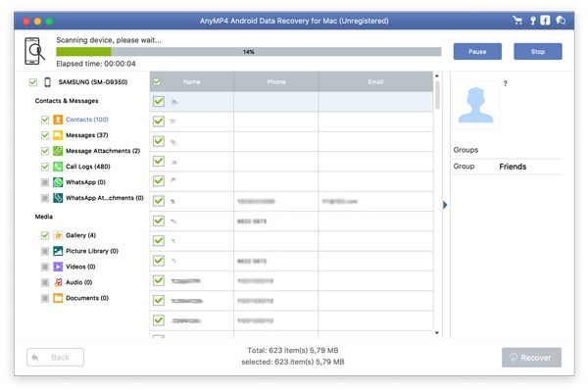The width and height of the screenshot is (588, 392).
Task: Toggle the Message Attachments checkbox
Action: pyautogui.click(x=45, y=151)
